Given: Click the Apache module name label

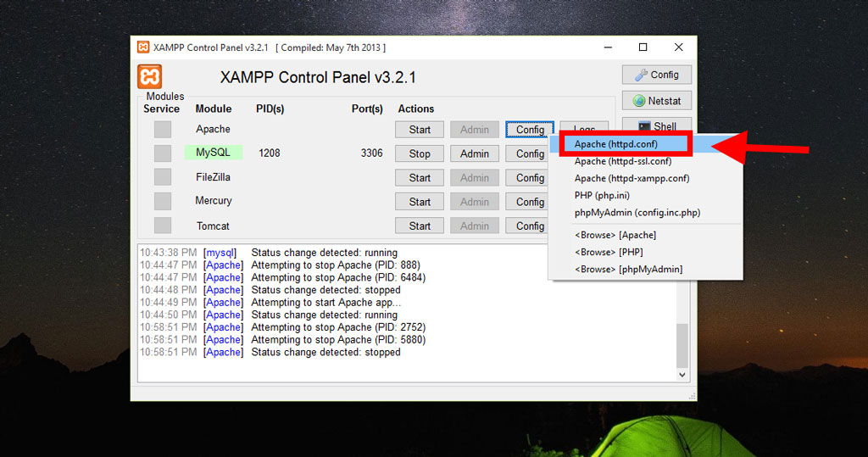Looking at the screenshot, I should pos(213,129).
